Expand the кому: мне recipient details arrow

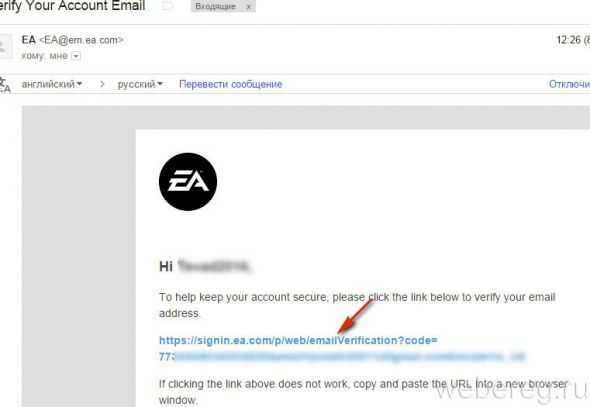tap(76, 56)
